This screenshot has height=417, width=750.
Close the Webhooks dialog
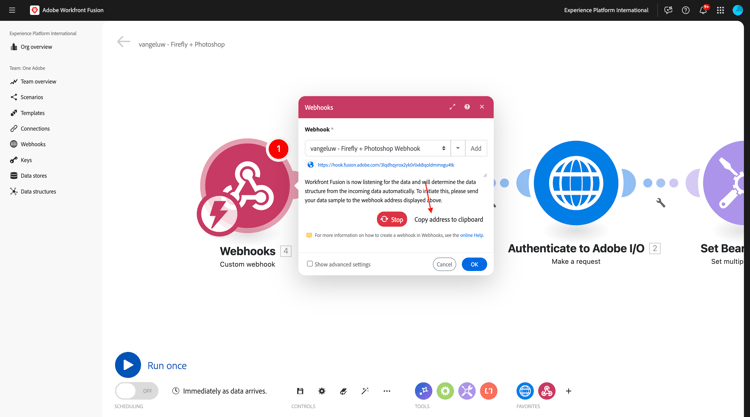pos(482,107)
